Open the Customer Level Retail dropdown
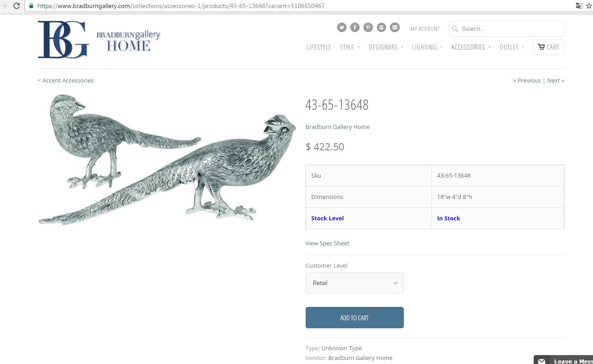 point(354,283)
